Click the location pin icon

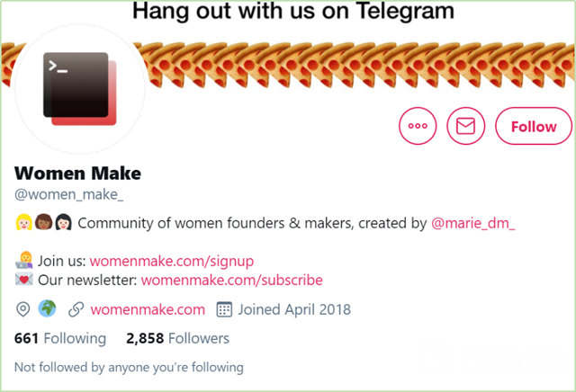(x=22, y=309)
